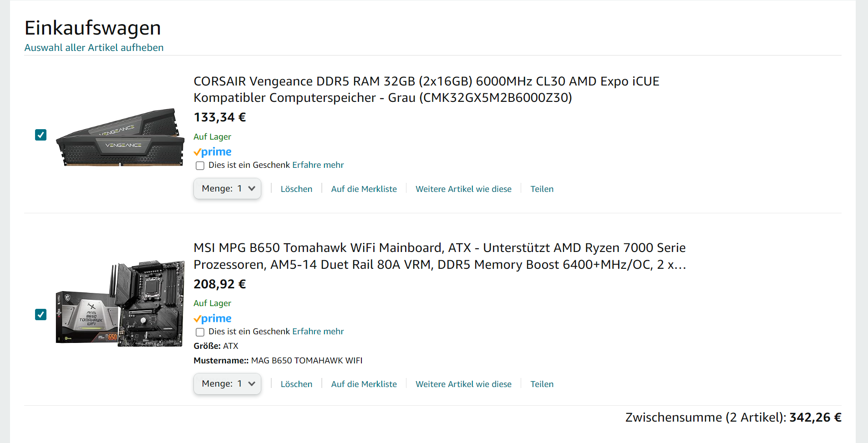The image size is (868, 443).
Task: Mark the CORSAIR RAM as a gift
Action: [200, 166]
